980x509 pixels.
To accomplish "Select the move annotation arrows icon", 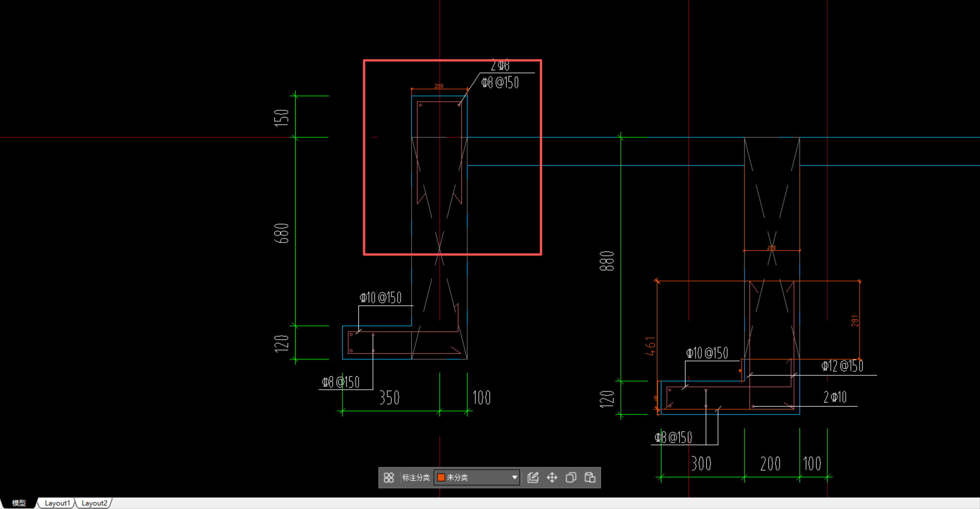I will [552, 478].
